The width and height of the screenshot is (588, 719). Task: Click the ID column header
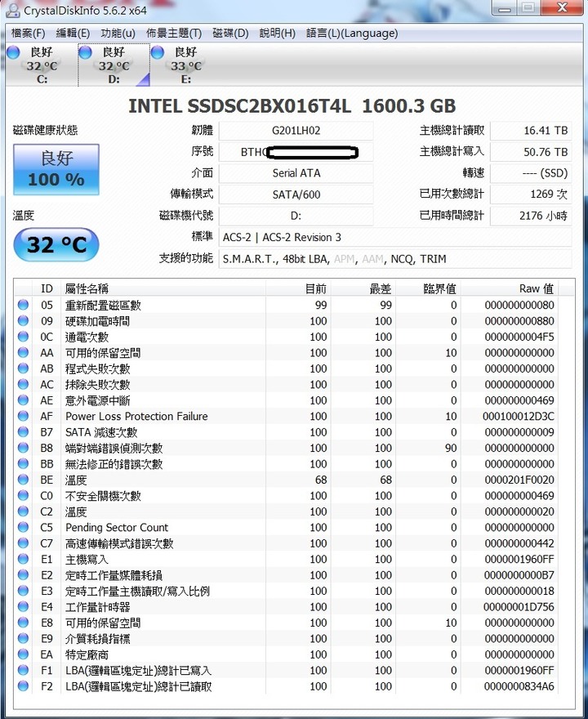47,288
